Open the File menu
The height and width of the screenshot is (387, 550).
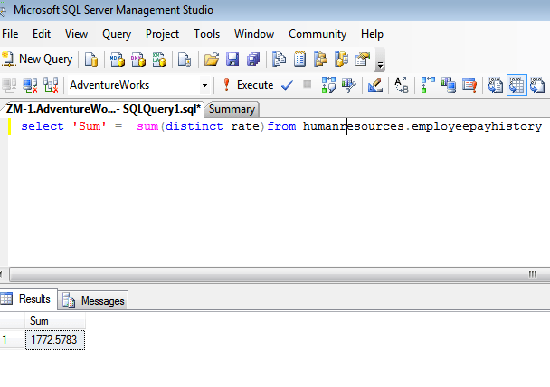pos(10,34)
